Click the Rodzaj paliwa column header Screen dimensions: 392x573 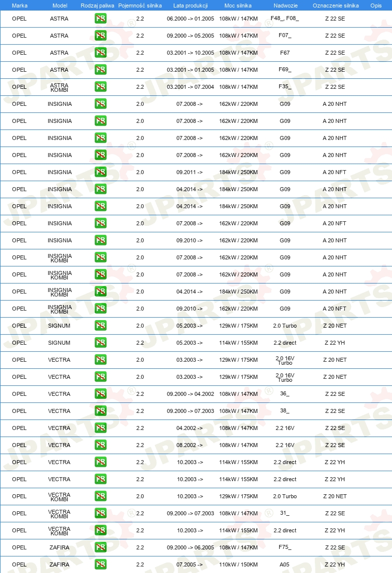(97, 6)
